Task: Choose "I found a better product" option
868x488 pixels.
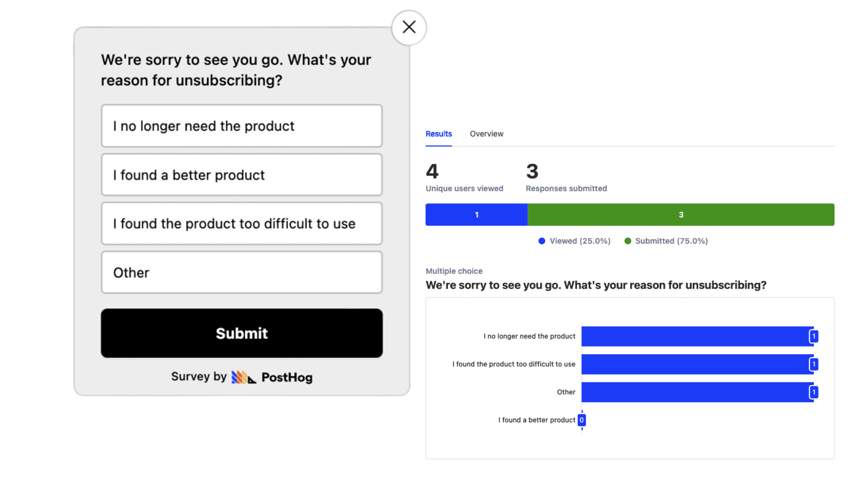Action: (241, 175)
